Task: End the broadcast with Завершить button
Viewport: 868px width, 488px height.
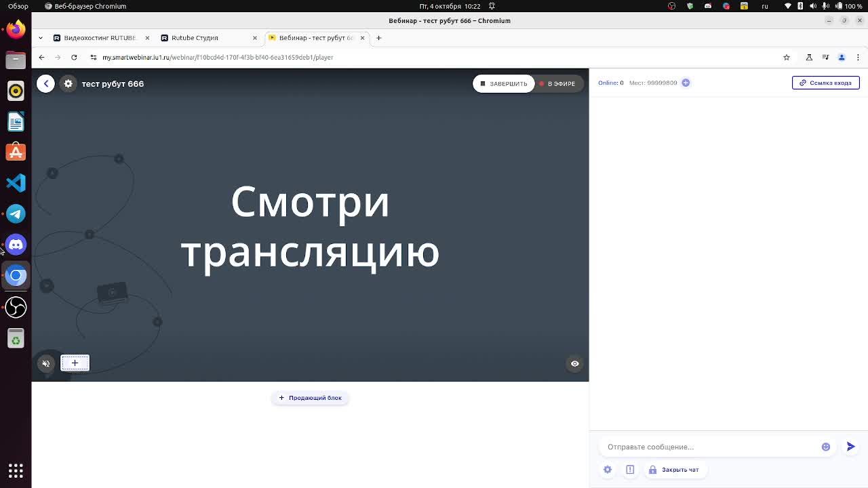Action: (x=504, y=83)
